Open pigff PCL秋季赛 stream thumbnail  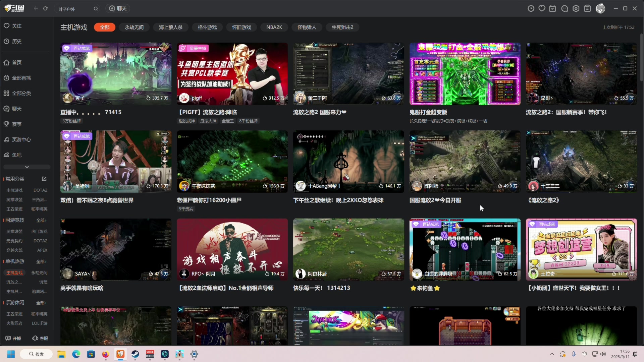pos(232,73)
